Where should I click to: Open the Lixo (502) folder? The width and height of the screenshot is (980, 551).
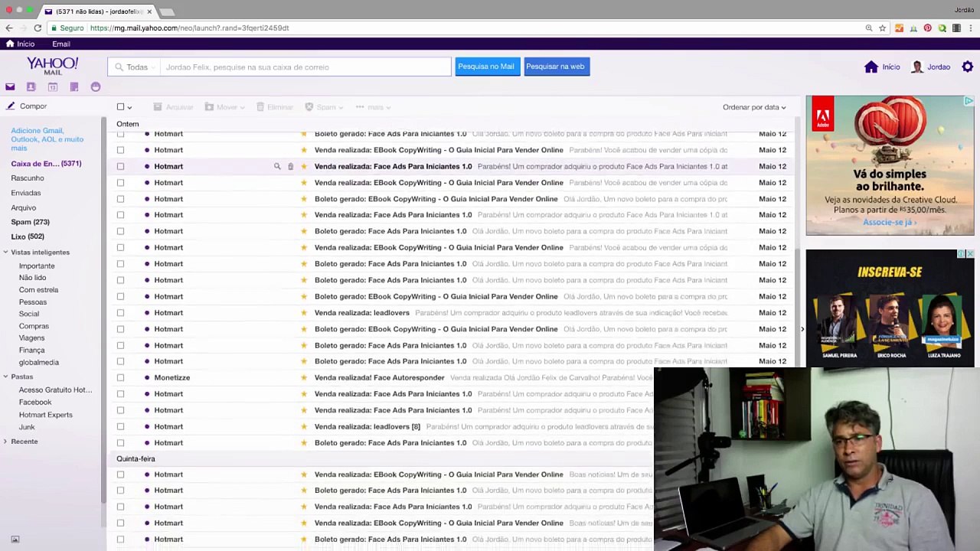point(28,236)
